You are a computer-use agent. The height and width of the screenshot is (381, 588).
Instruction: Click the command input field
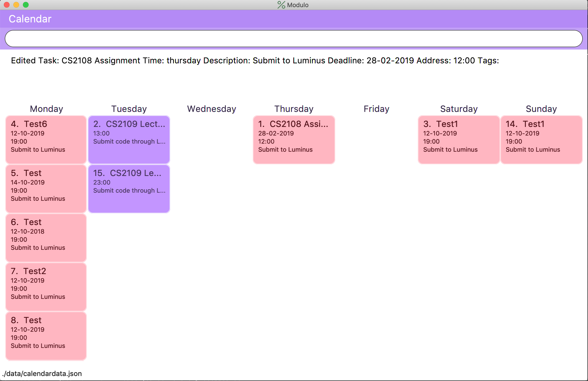(294, 39)
